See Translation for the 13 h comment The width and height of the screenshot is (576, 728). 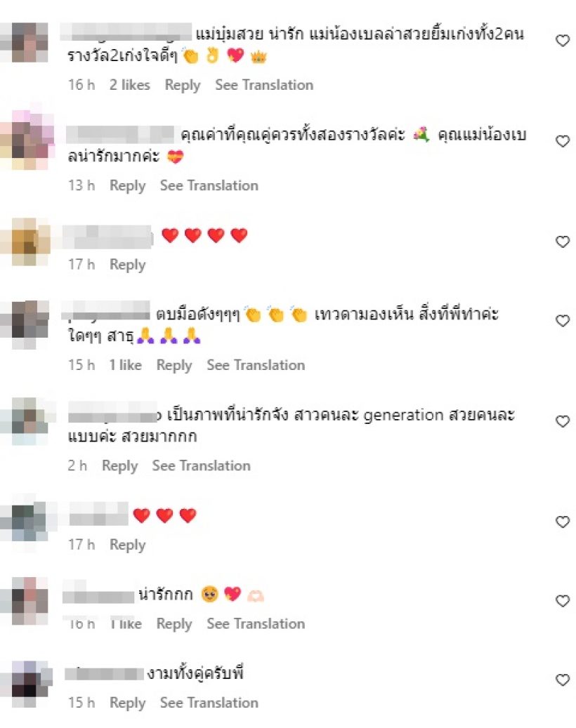pyautogui.click(x=209, y=186)
